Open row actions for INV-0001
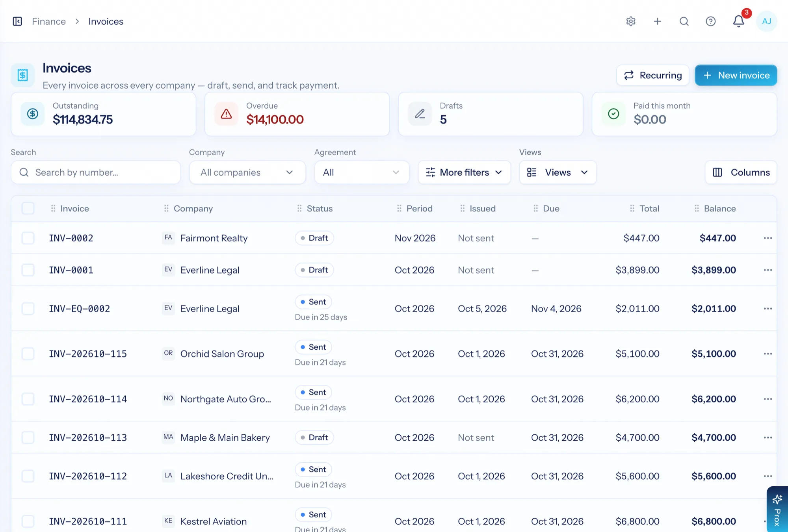 (x=768, y=270)
